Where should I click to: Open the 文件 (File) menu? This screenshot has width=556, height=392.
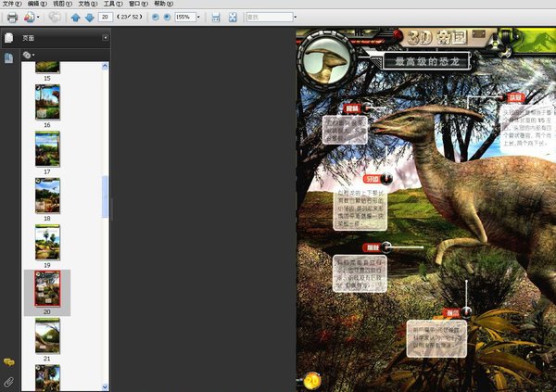[12, 4]
